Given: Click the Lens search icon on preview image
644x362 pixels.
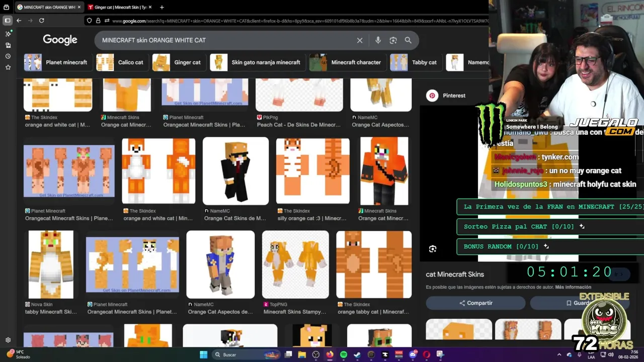Looking at the screenshot, I should tap(432, 249).
